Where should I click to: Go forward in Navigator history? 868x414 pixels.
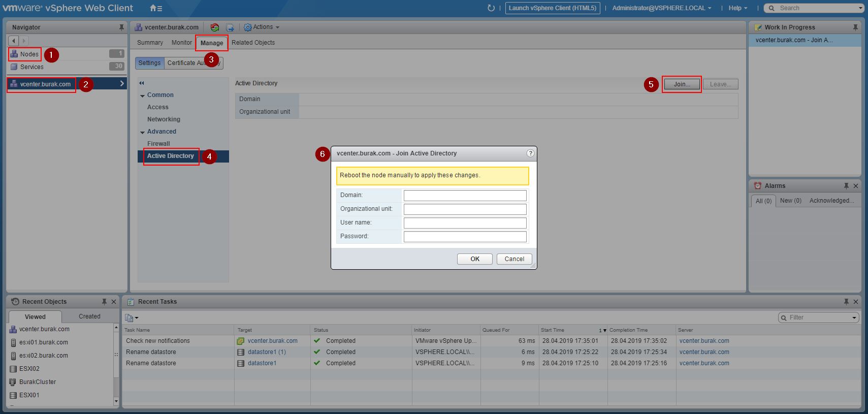tap(23, 41)
